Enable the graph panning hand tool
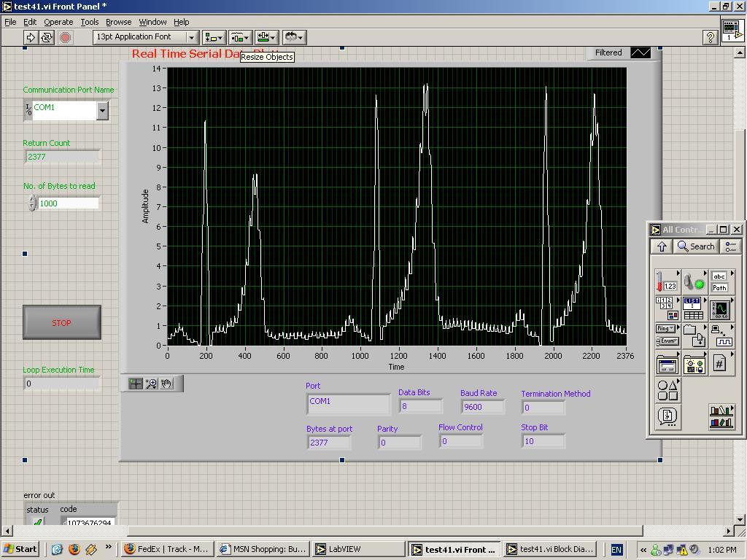This screenshot has width=747, height=560. tap(166, 384)
